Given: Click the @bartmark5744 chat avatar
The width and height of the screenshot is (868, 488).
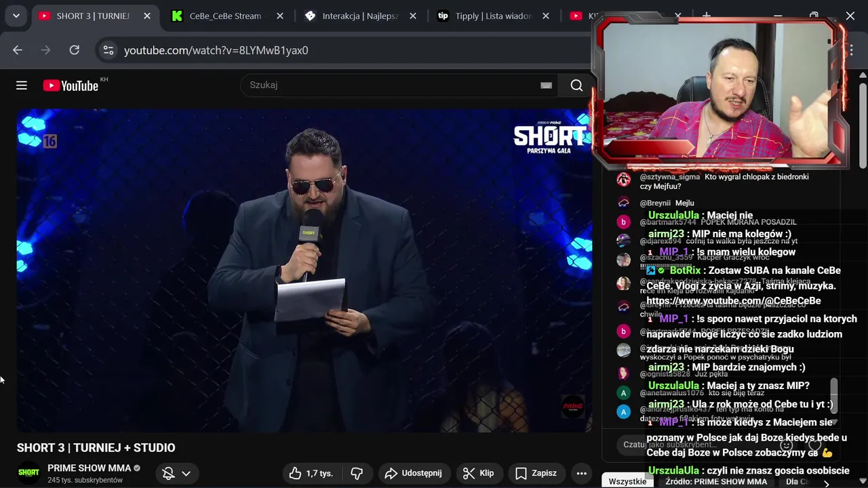Looking at the screenshot, I should coord(623,222).
